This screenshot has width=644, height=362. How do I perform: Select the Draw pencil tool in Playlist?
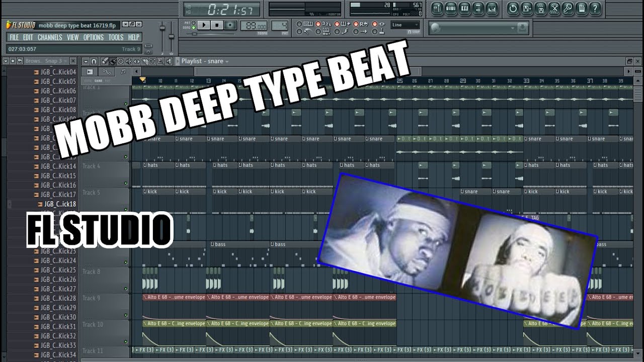pos(105,61)
